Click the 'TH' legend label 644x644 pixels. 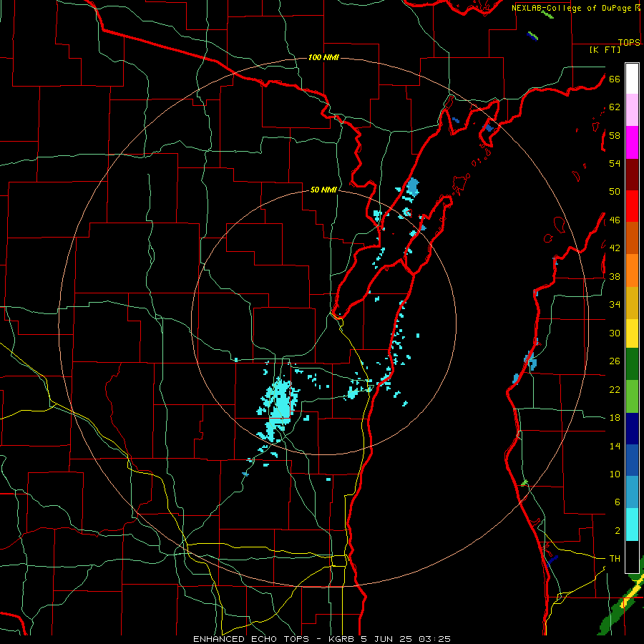(615, 559)
